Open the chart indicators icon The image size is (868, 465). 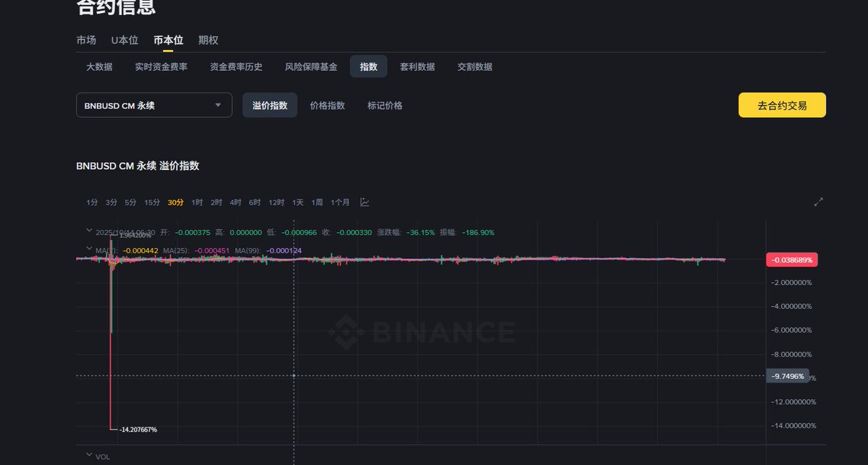coord(365,202)
